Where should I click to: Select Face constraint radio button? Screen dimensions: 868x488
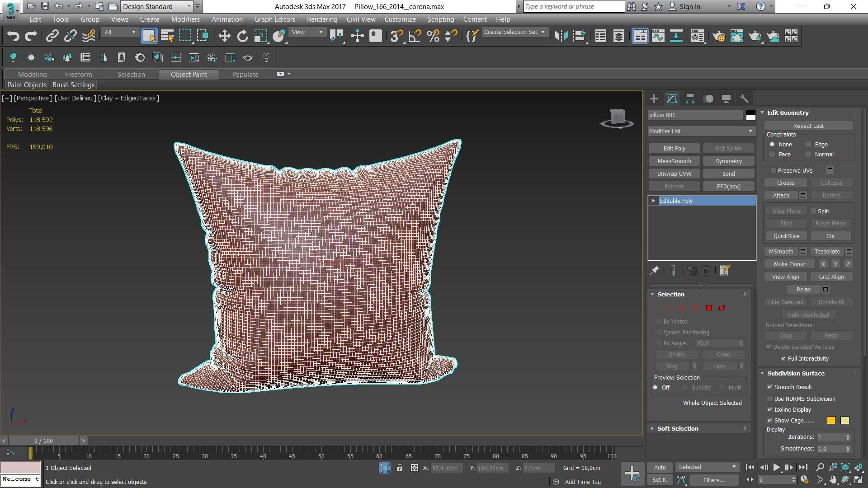772,155
